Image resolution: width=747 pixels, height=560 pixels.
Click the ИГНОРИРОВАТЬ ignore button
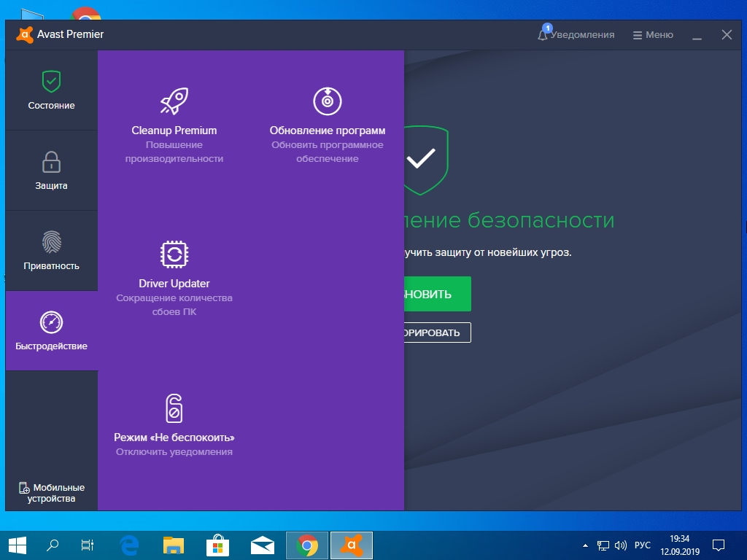click(x=438, y=332)
